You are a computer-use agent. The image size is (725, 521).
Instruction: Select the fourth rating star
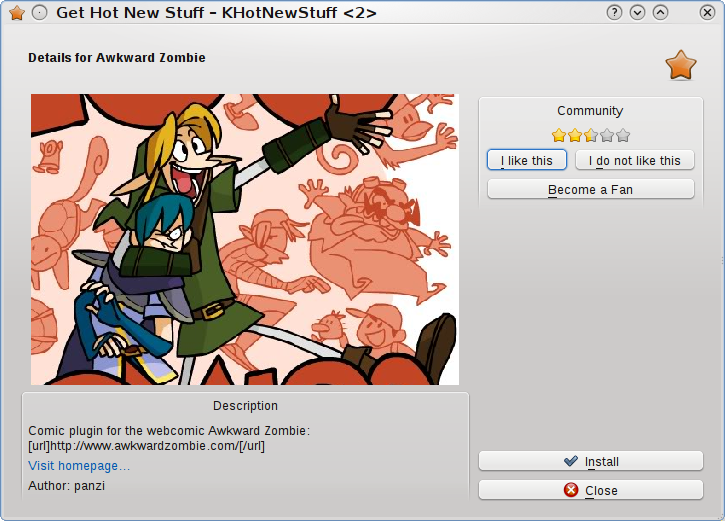coord(607,135)
